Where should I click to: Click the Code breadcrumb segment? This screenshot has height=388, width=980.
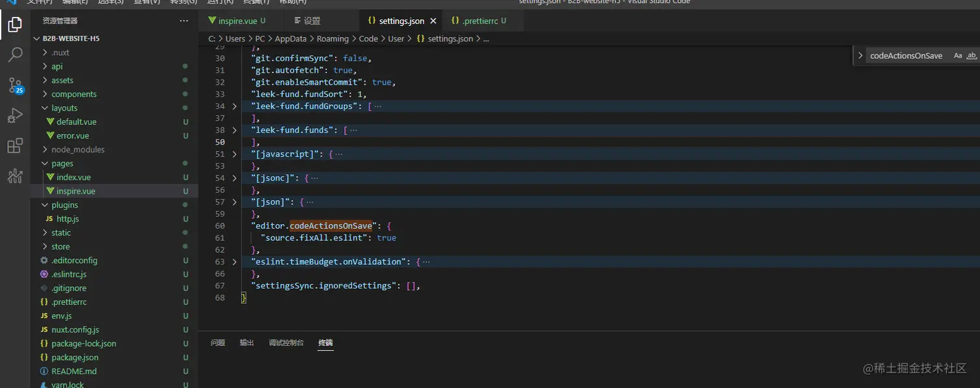pyautogui.click(x=368, y=39)
